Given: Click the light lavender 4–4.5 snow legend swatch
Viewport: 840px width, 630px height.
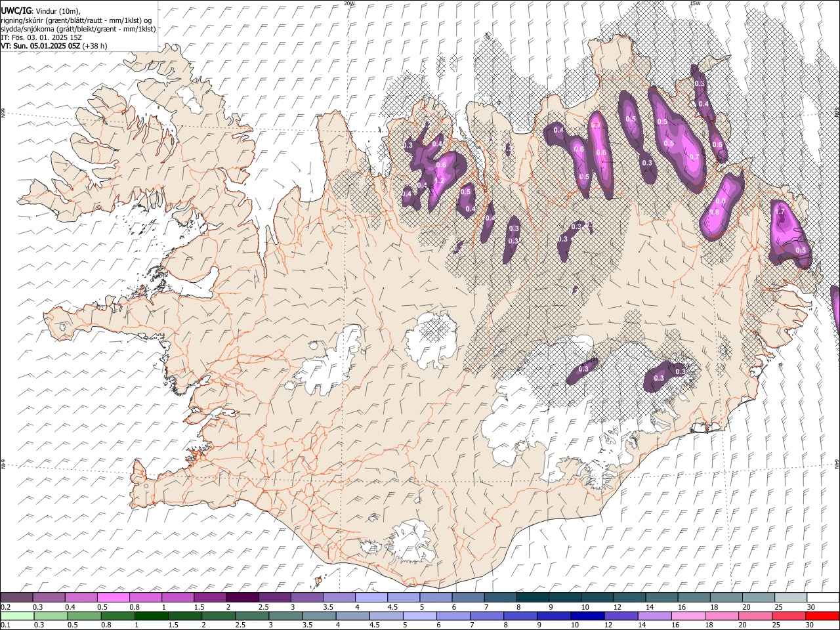Looking at the screenshot, I should click(x=371, y=598).
